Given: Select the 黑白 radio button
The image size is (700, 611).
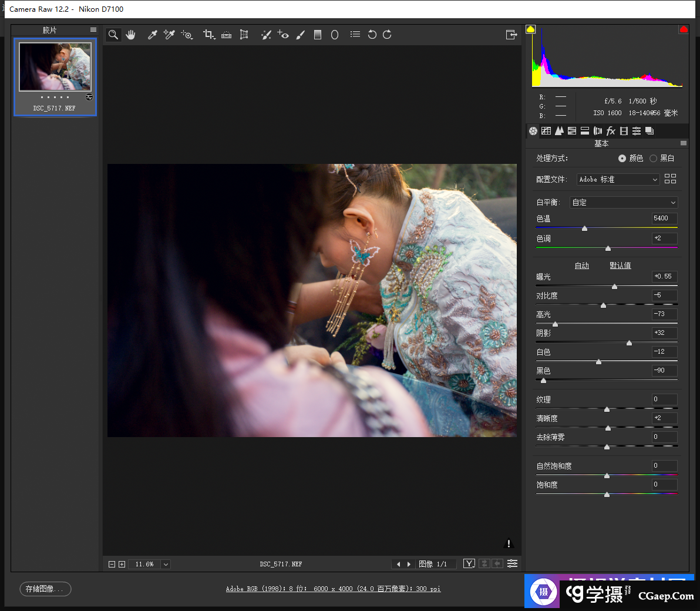Looking at the screenshot, I should click(x=653, y=159).
